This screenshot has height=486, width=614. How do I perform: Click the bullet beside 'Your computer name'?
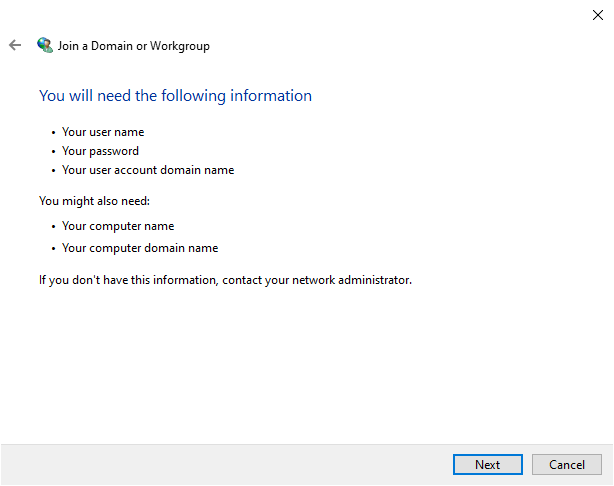(x=52, y=227)
